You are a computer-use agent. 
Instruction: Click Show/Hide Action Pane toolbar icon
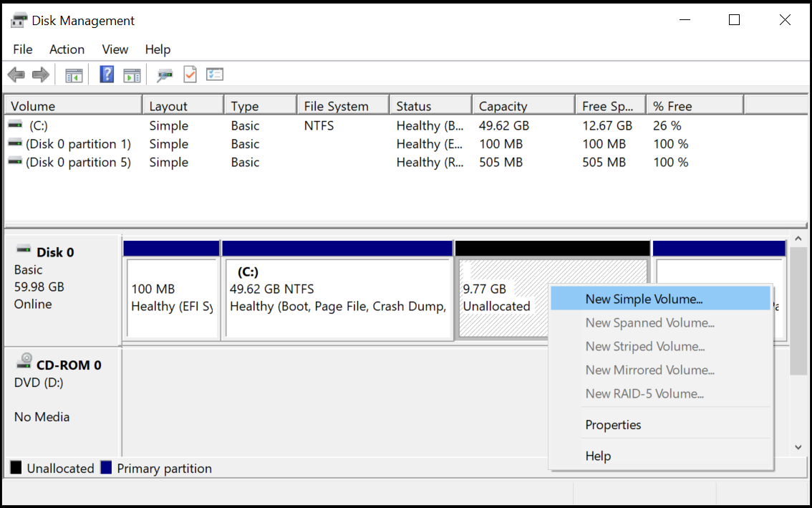click(132, 76)
